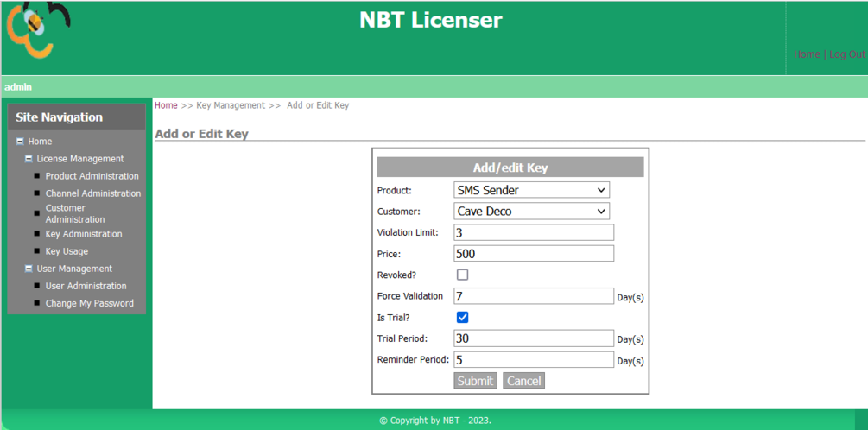Click Home link in top-right header
Image resolution: width=868 pixels, height=430 pixels.
click(807, 54)
